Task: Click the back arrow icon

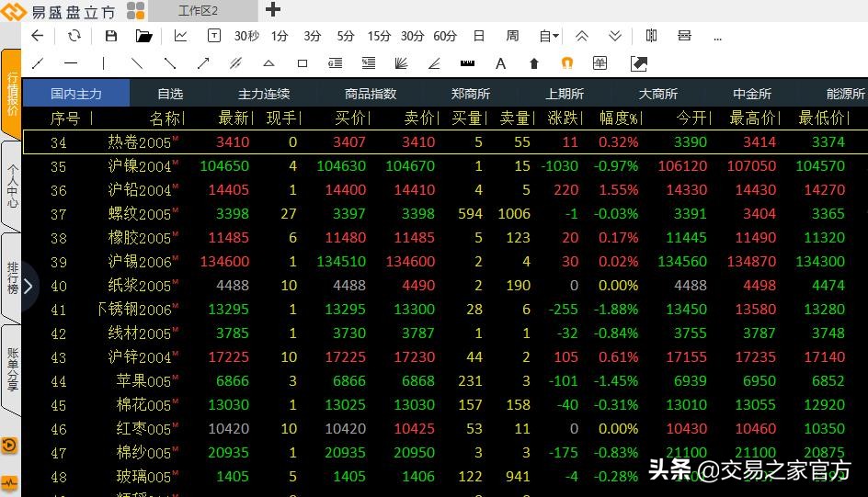Action: click(x=37, y=36)
